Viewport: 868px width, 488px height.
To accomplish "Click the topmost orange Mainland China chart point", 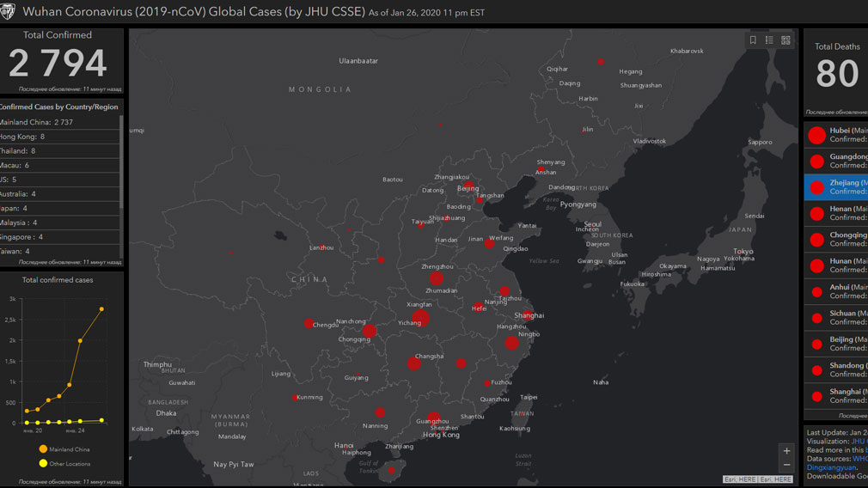I will (x=101, y=309).
